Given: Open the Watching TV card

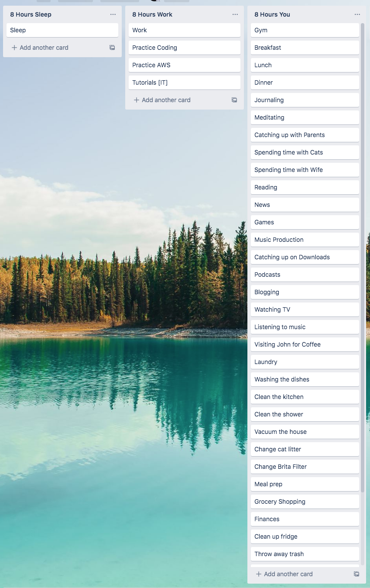Looking at the screenshot, I should 305,309.
